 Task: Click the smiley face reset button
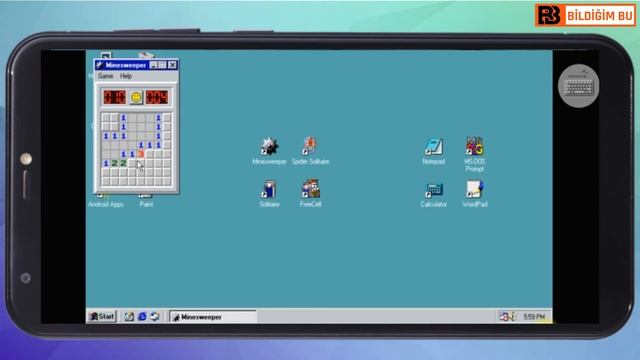(x=136, y=97)
